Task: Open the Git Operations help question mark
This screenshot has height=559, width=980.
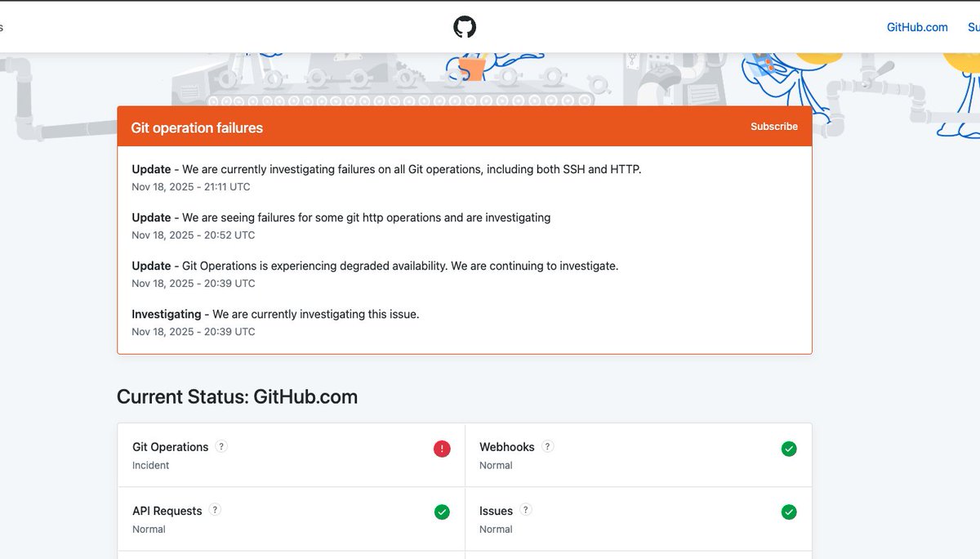Action: 220,446
